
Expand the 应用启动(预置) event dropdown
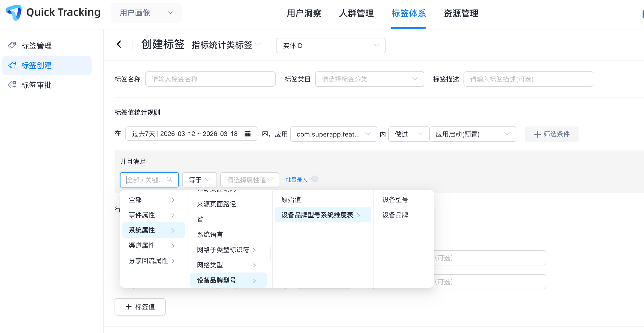472,134
